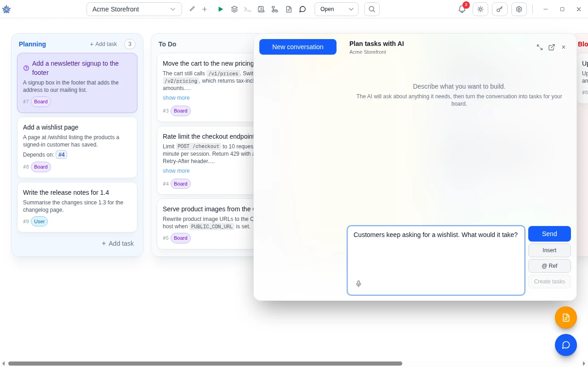The width and height of the screenshot is (588, 367).
Task: Open Move the cart to new pricing card
Action: 206,87
